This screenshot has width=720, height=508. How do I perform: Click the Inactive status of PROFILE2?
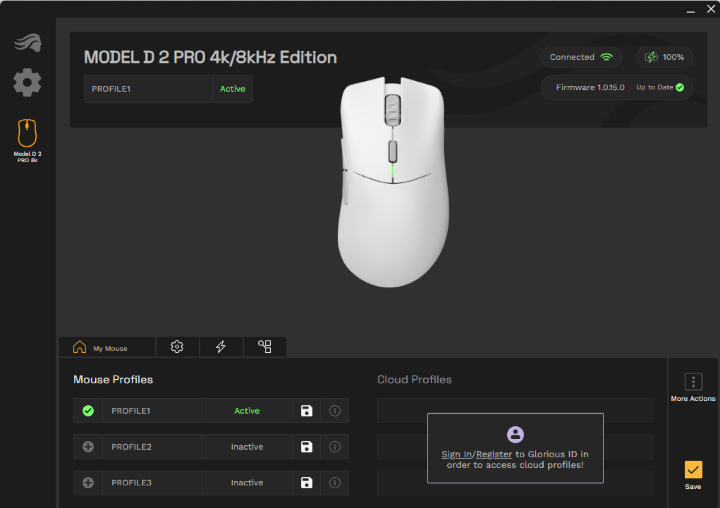click(247, 446)
